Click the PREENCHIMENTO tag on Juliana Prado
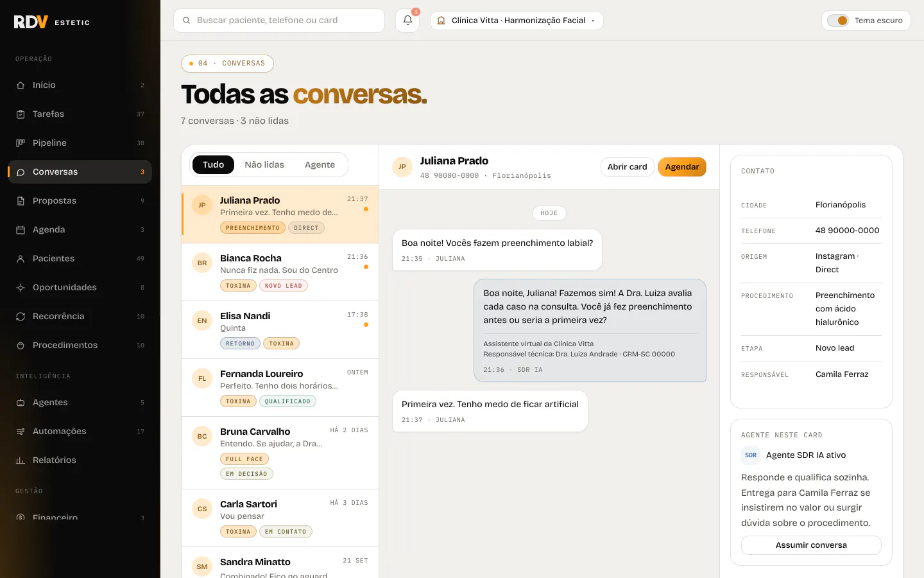Screen dimensions: 924x578 253,228
